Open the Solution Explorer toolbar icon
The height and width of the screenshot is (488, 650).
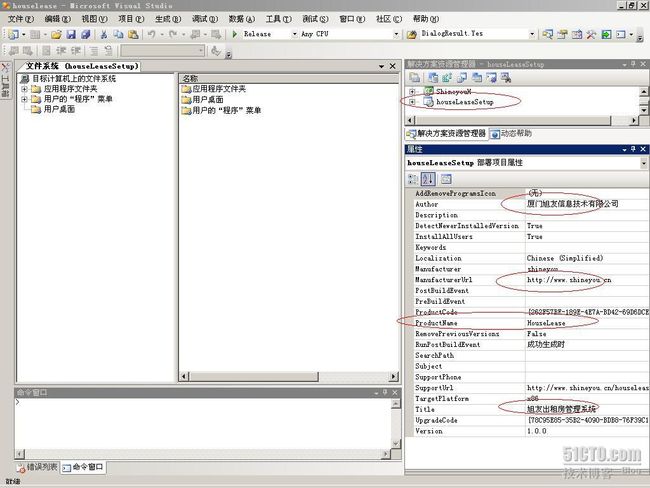(548, 34)
